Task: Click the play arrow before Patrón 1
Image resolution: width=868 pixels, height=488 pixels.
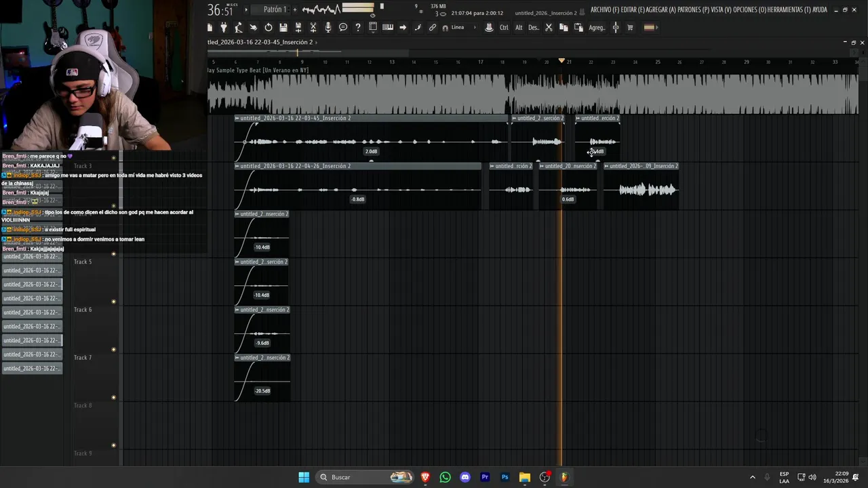Action: pyautogui.click(x=246, y=9)
